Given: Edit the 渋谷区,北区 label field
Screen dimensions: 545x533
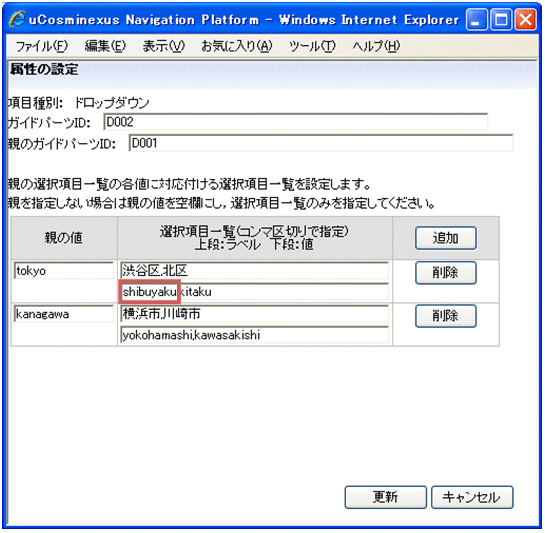Looking at the screenshot, I should pyautogui.click(x=254, y=270).
